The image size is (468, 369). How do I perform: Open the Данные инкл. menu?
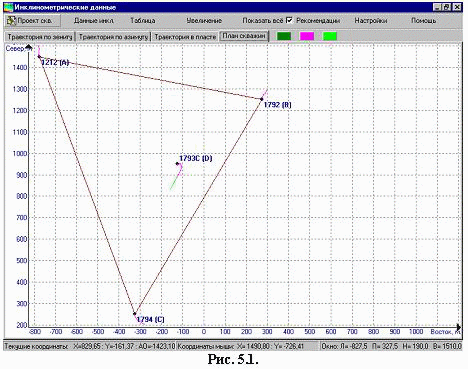click(94, 21)
